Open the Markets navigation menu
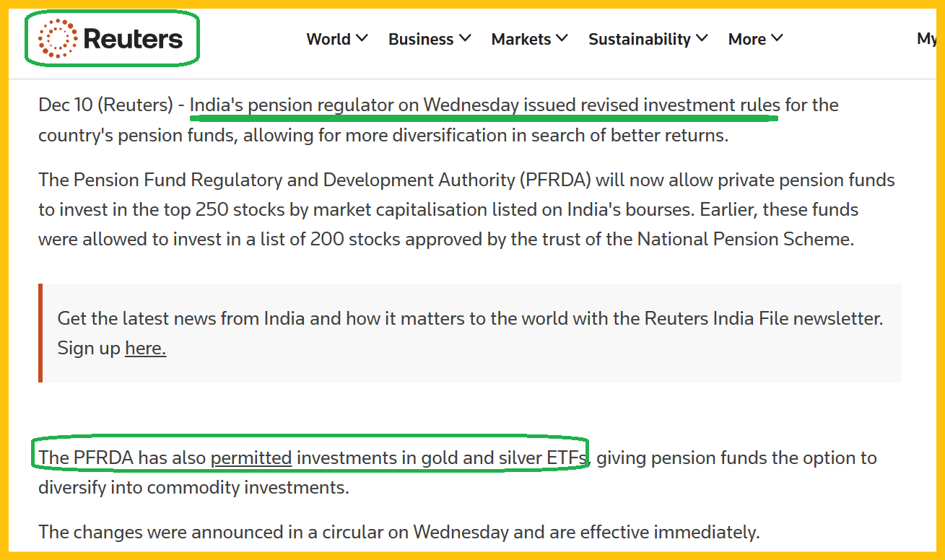The height and width of the screenshot is (560, 945). tap(521, 39)
